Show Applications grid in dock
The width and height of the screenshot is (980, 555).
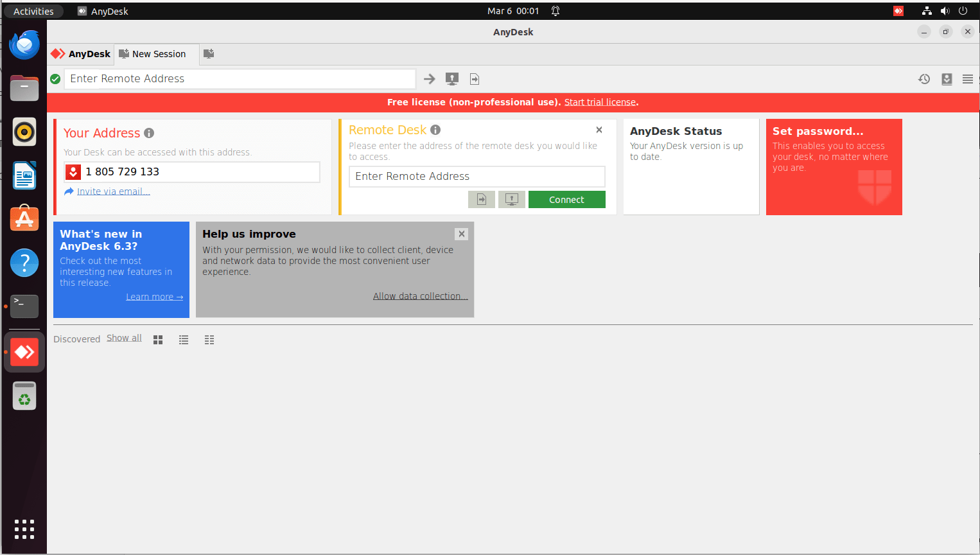(x=24, y=529)
